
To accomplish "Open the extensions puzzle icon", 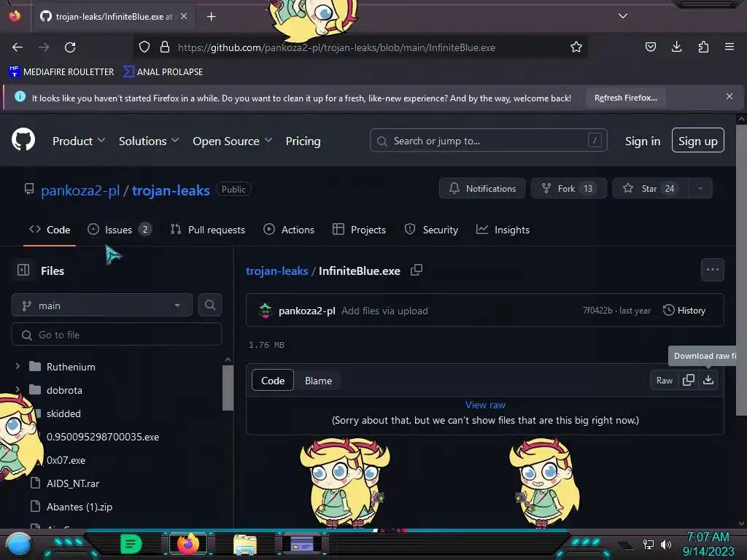I will [x=703, y=47].
